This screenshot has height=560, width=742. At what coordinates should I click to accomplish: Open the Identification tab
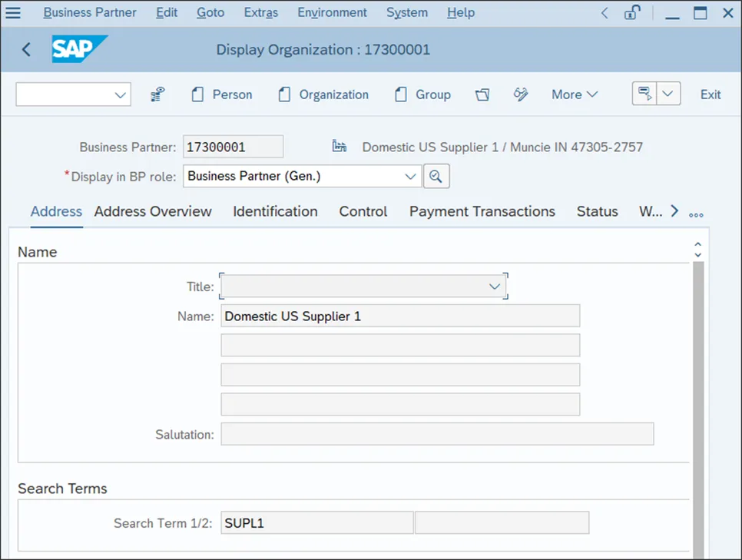tap(275, 211)
